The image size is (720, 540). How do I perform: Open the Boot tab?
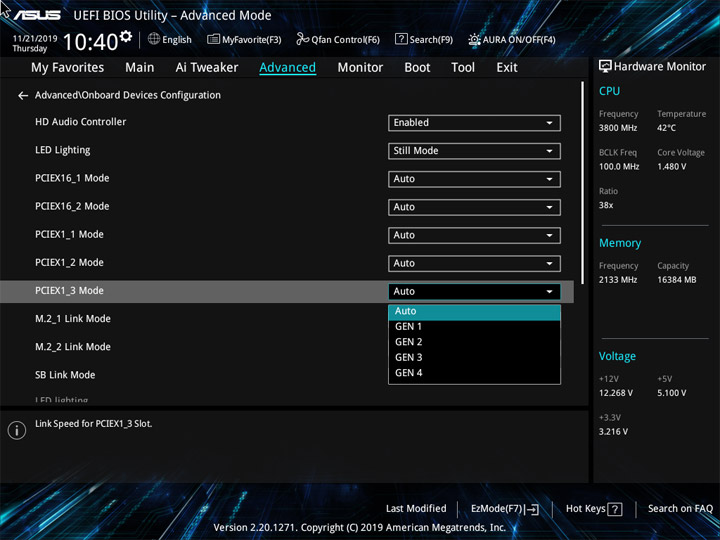coord(417,68)
